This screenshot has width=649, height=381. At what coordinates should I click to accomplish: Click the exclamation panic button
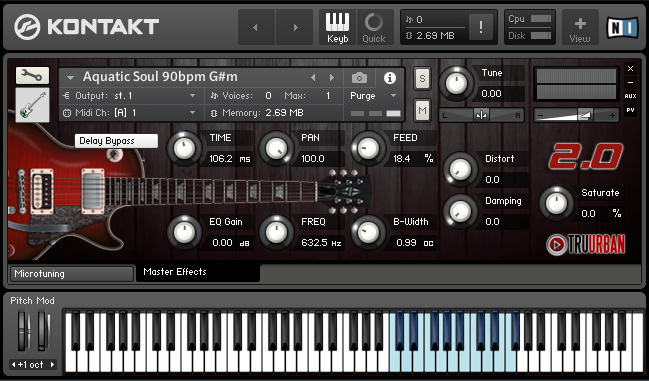[481, 27]
